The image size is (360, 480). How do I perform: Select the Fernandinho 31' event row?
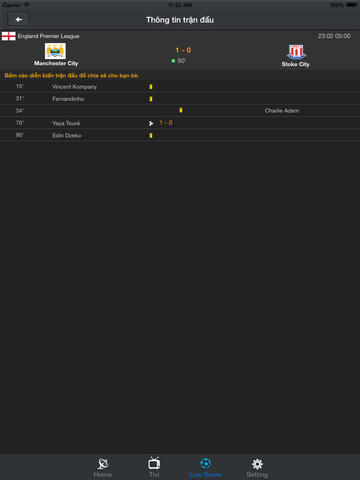point(180,99)
